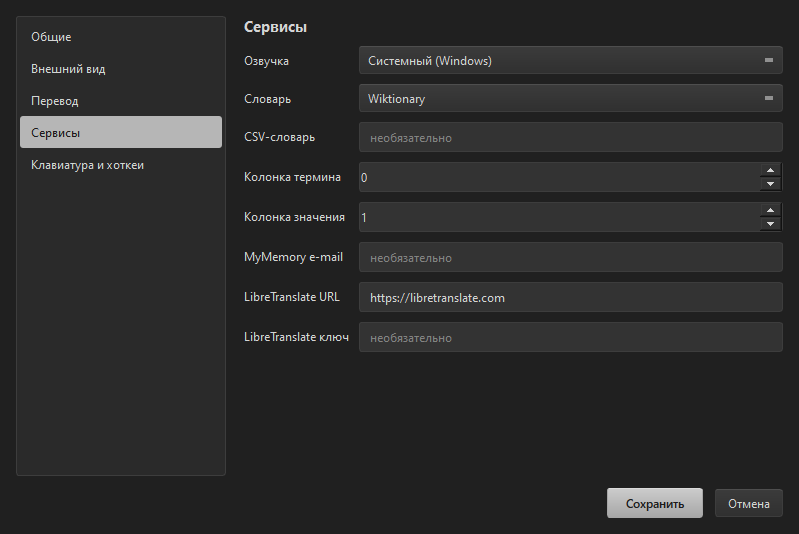Decrease Колонка термина value with down arrow

[x=770, y=183]
